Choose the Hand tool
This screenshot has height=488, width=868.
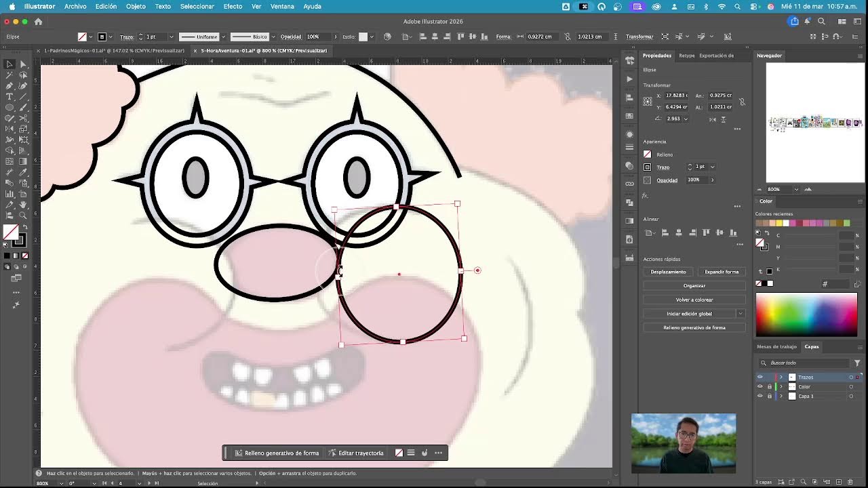point(22,205)
